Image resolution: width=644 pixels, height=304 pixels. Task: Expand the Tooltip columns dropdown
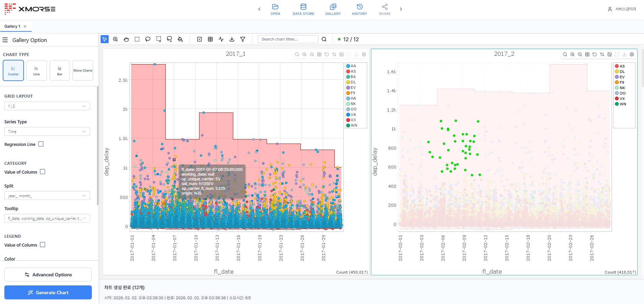47,218
